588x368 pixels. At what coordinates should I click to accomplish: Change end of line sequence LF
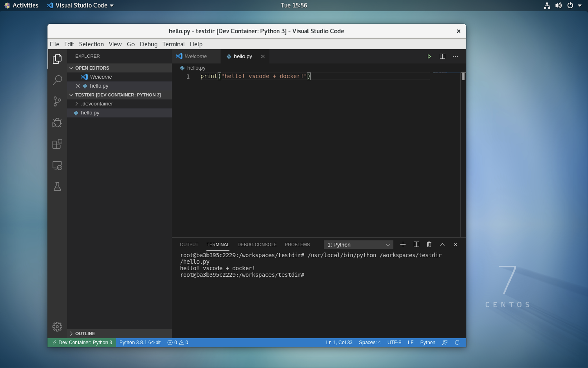[411, 342]
